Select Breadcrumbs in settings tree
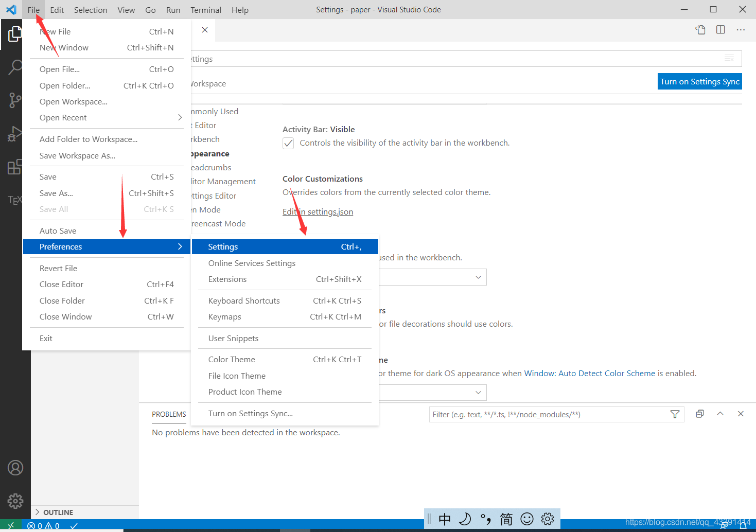756x532 pixels. [x=210, y=167]
